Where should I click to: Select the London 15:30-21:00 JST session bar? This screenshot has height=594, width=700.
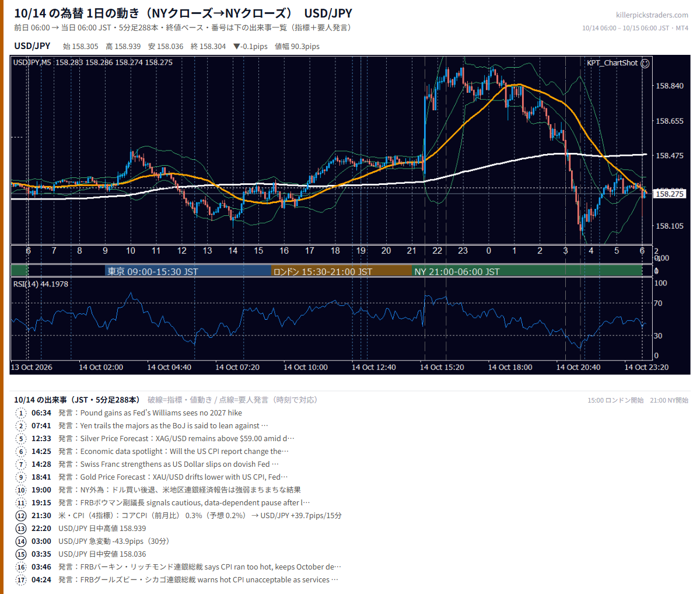342,271
